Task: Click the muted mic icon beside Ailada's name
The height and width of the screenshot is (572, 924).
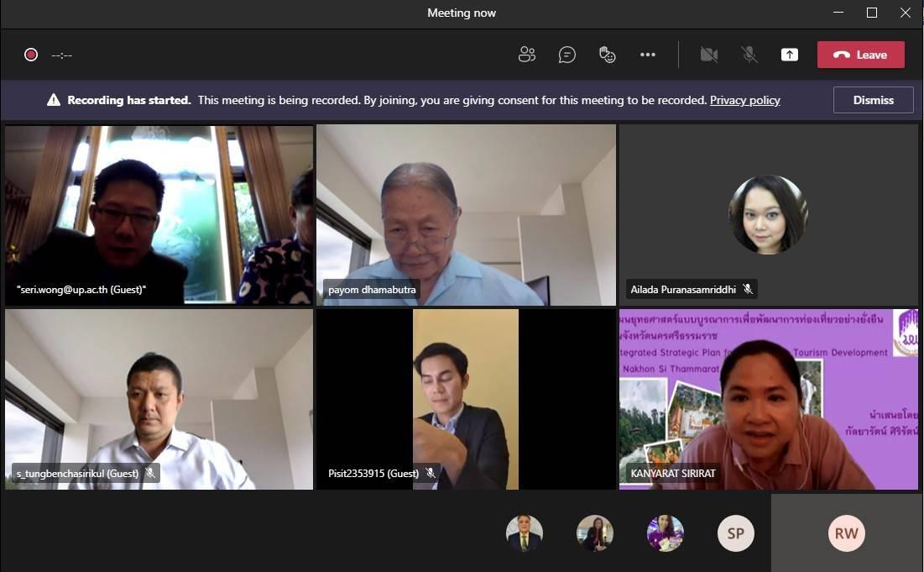Action: (x=748, y=289)
